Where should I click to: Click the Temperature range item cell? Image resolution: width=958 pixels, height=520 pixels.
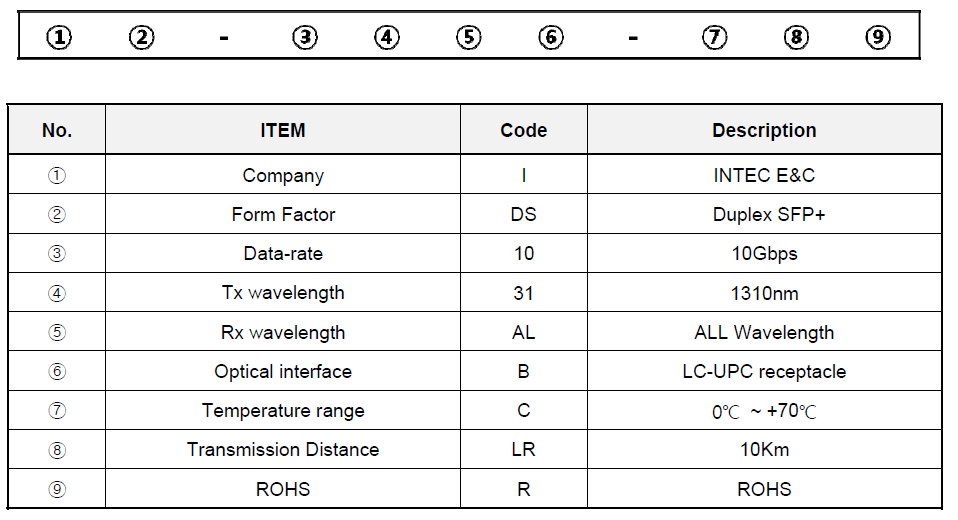point(283,411)
